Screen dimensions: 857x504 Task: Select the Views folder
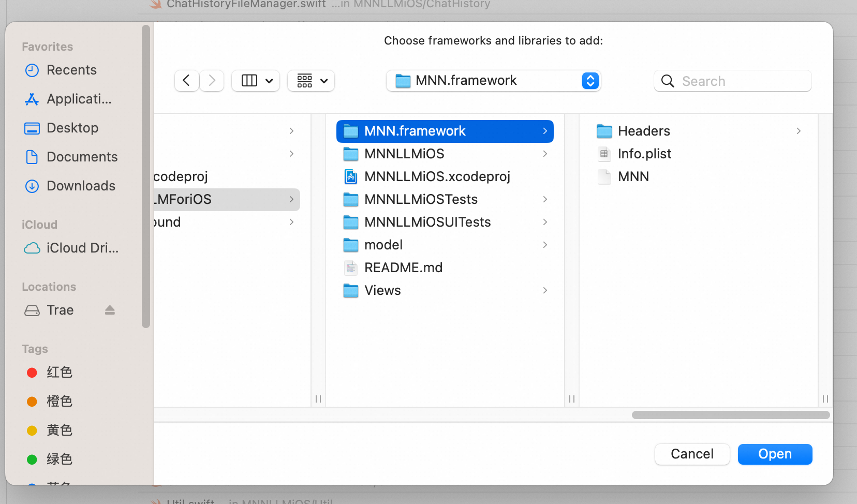[x=445, y=290]
